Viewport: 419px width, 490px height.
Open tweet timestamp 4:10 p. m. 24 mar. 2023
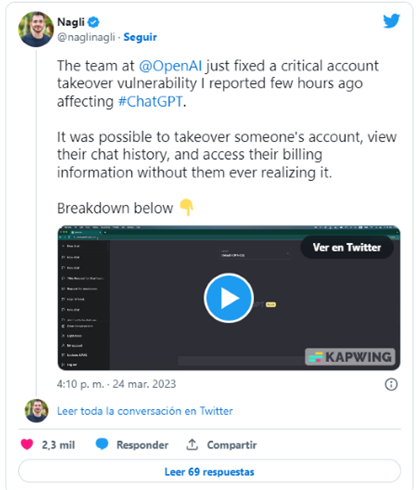116,384
